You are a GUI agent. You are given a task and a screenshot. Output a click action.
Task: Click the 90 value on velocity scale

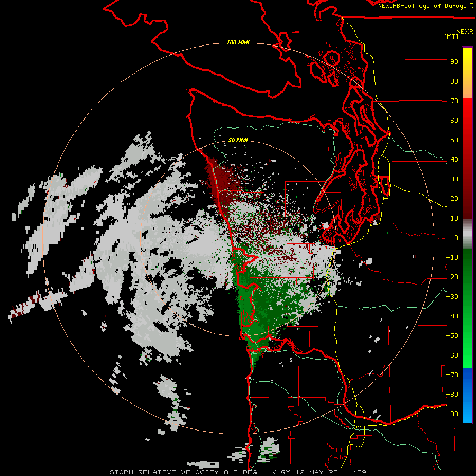click(454, 62)
